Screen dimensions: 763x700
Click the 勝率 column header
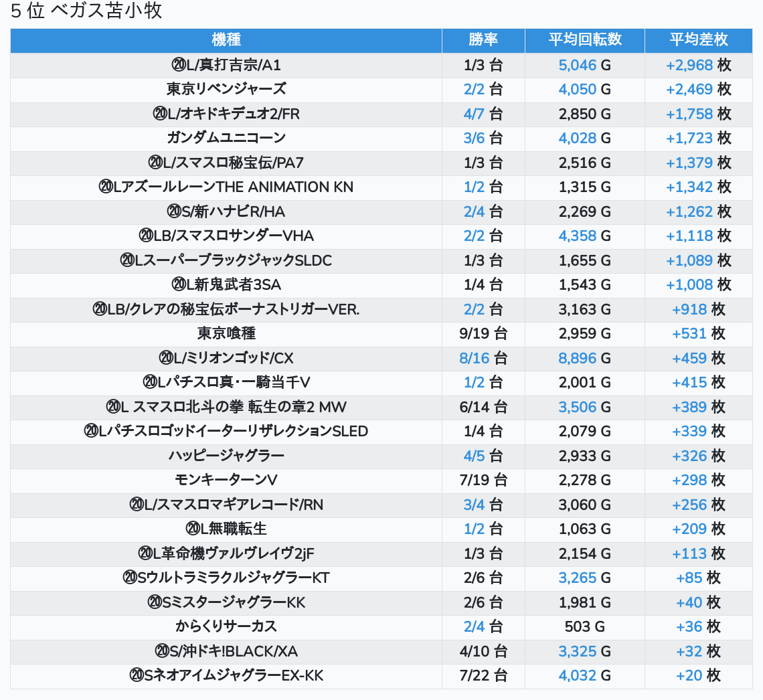point(483,40)
